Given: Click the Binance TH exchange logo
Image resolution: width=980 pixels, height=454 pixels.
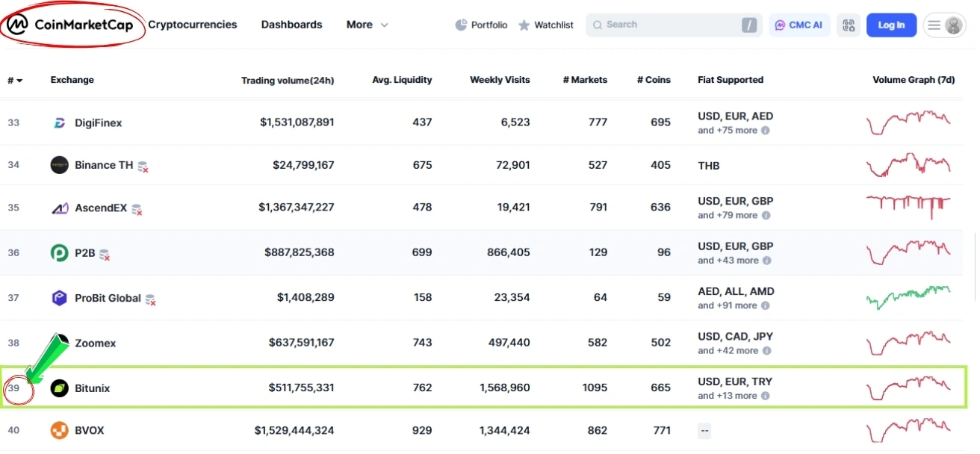Looking at the screenshot, I should (x=59, y=165).
